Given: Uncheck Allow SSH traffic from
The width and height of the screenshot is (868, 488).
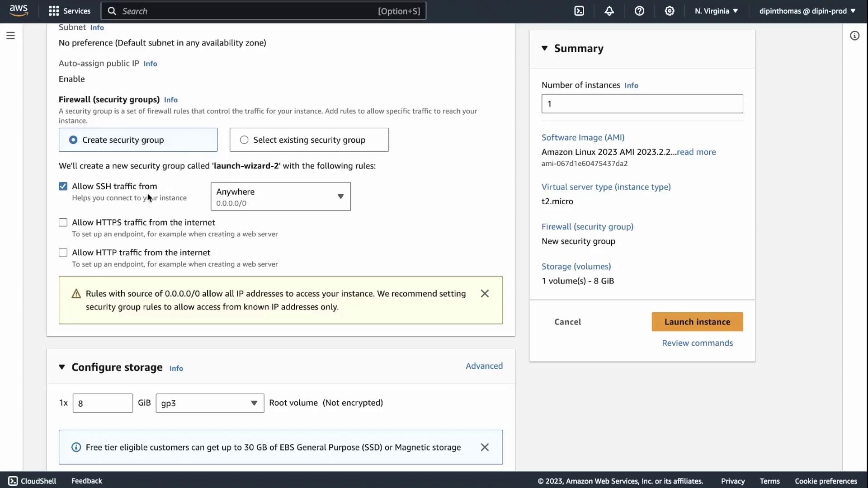Looking at the screenshot, I should point(63,186).
